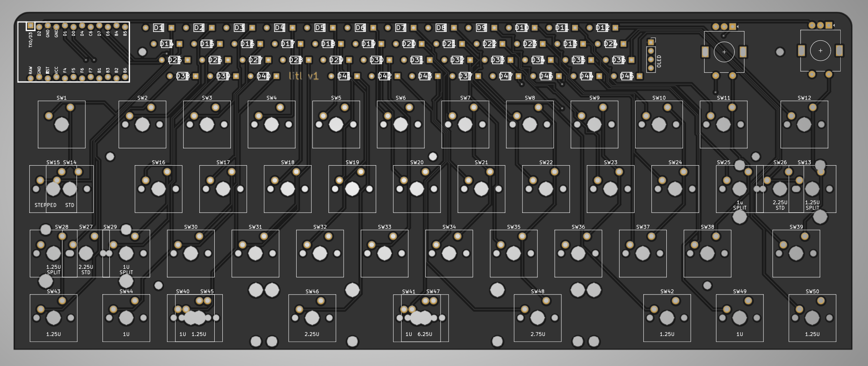Select the OLED header label
Image resolution: width=868 pixels, height=366 pixels.
tap(659, 61)
